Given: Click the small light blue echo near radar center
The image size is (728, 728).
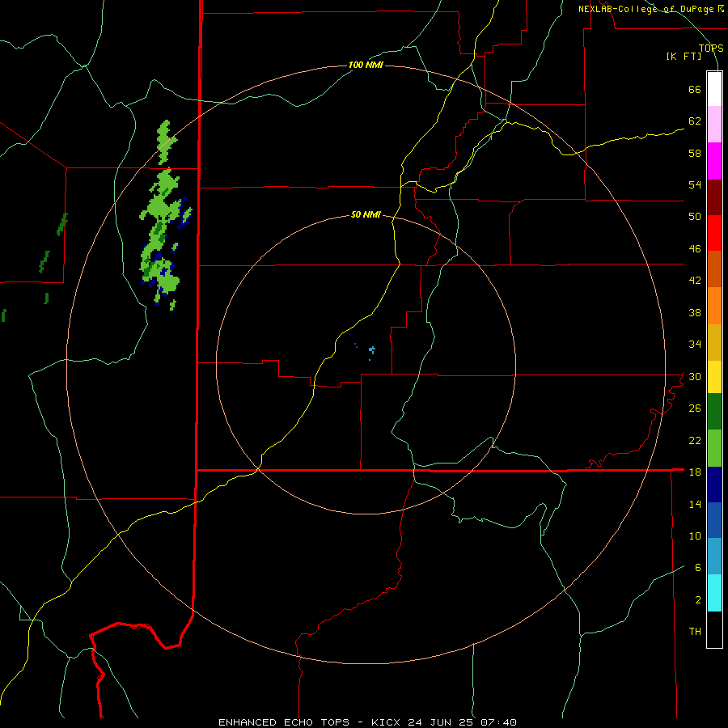Looking at the screenshot, I should click(x=371, y=349).
